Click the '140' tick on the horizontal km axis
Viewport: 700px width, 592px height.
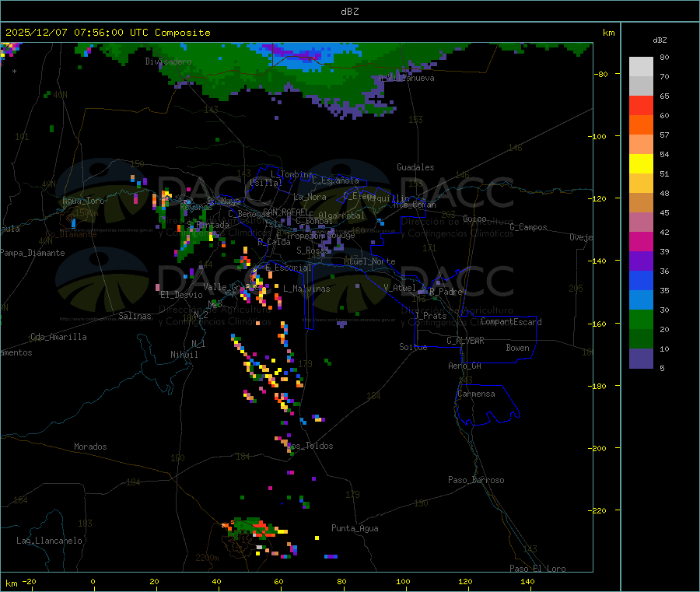[527, 582]
